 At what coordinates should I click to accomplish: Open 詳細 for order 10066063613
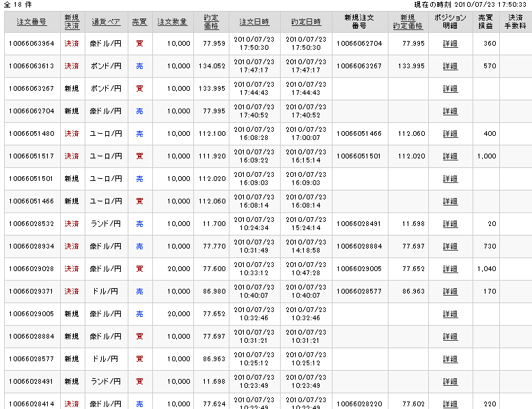click(x=450, y=66)
